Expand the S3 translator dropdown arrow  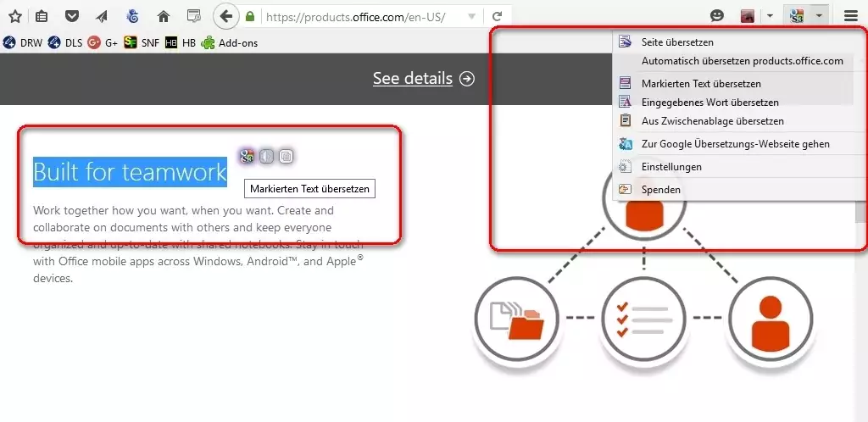818,16
